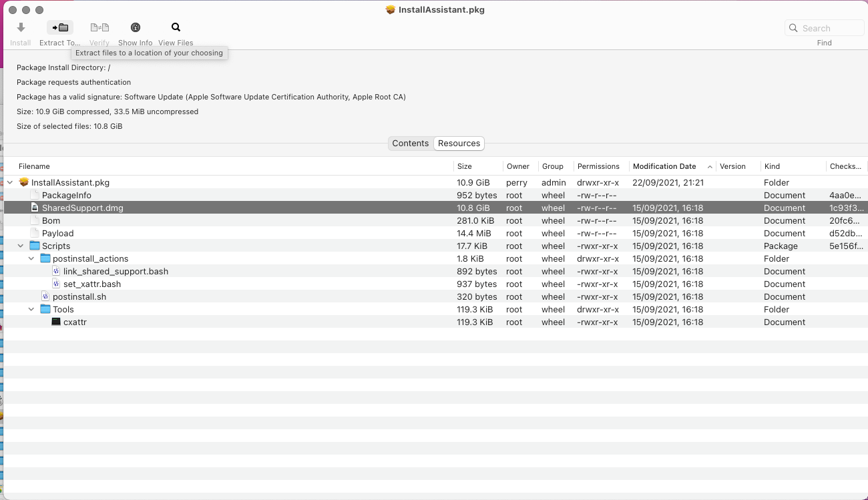Click the Bom document icon
Viewport: 868px width, 500px height.
coord(35,220)
